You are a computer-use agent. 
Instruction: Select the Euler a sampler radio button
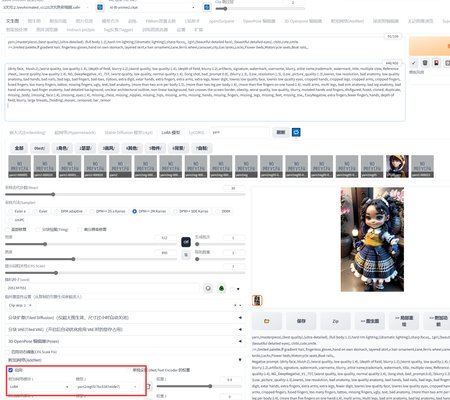click(11, 211)
